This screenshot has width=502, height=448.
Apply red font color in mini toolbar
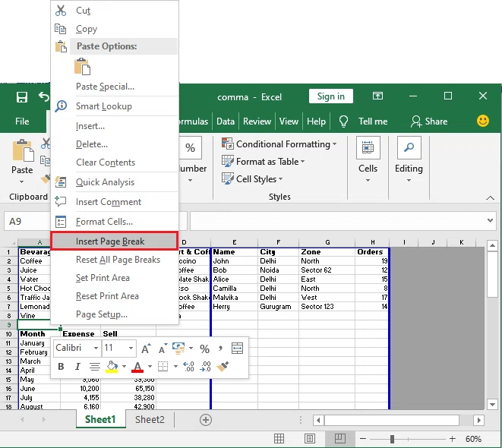tap(137, 367)
